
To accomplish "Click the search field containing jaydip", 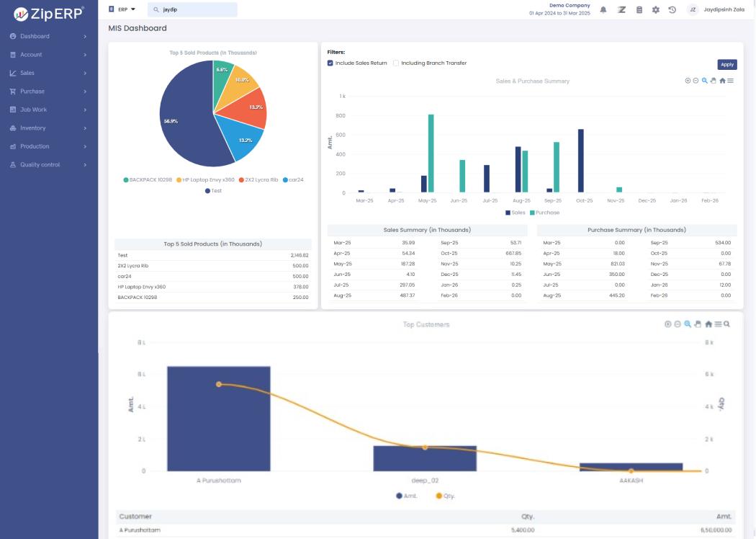I will click(x=192, y=9).
